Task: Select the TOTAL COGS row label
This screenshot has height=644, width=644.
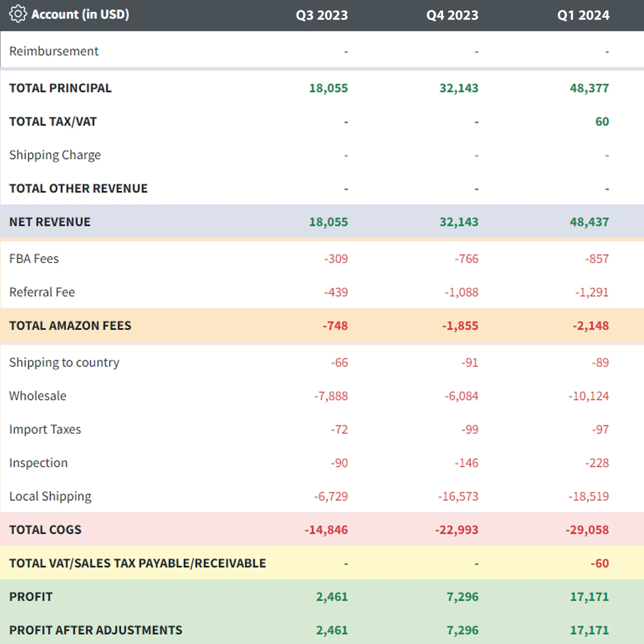Action: click(x=45, y=530)
